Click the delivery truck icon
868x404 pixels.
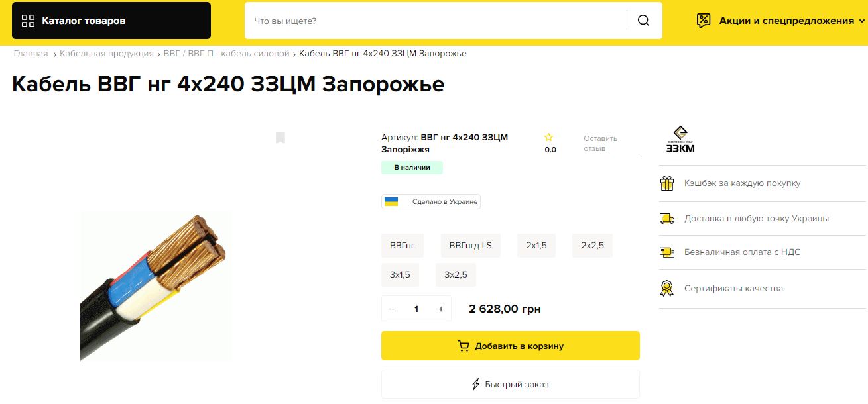click(666, 219)
